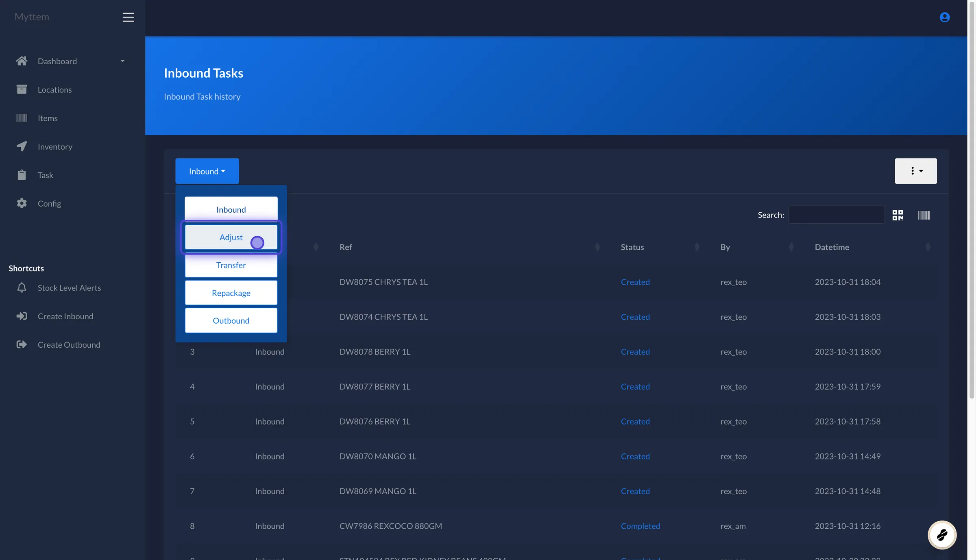The width and height of the screenshot is (976, 560).
Task: Click the DW8078 BERRY 1L ref cell
Action: [x=375, y=352]
